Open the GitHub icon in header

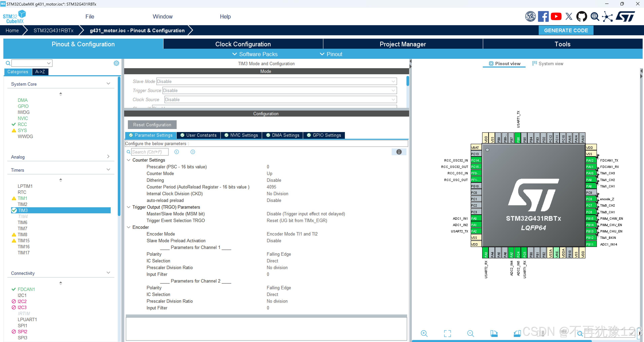click(581, 17)
